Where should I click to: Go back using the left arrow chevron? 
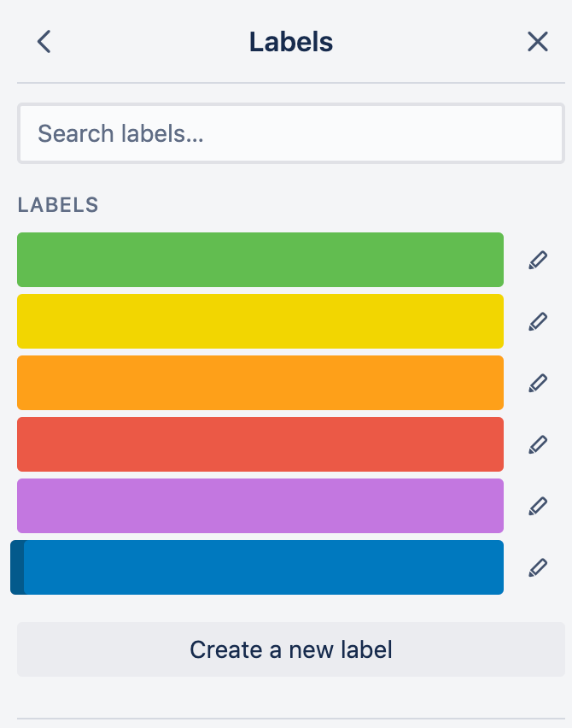pyautogui.click(x=44, y=41)
